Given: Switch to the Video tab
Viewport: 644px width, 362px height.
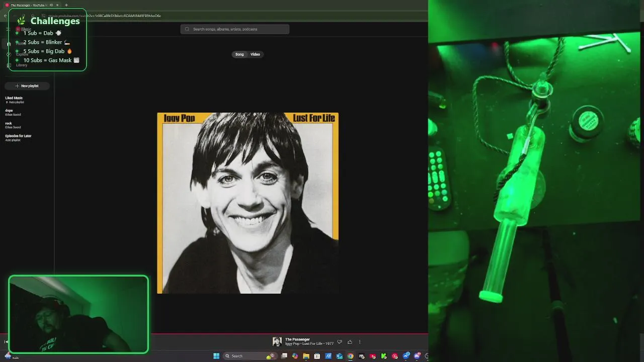Looking at the screenshot, I should (255, 54).
